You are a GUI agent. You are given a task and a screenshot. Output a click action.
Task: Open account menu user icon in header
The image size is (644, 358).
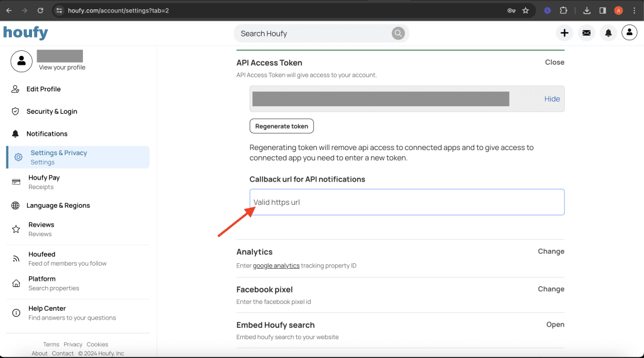(x=629, y=33)
